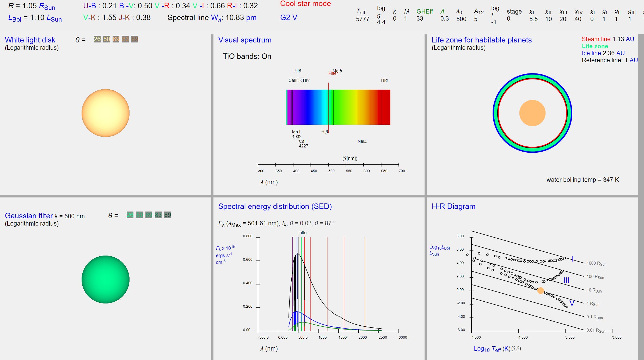Open Spectral energy distribution (SED) link

tap(275, 206)
